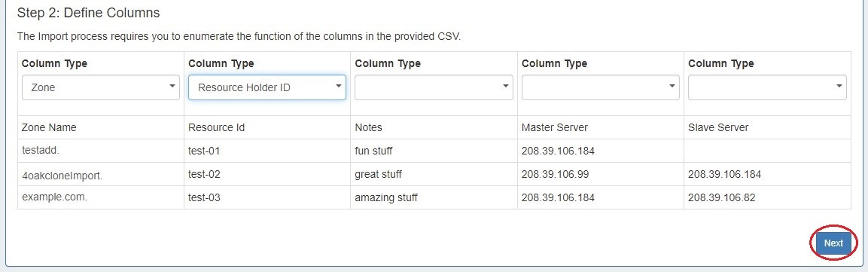This screenshot has height=272, width=868.
Task: Click the great stuff notes cell
Action: pos(434,175)
